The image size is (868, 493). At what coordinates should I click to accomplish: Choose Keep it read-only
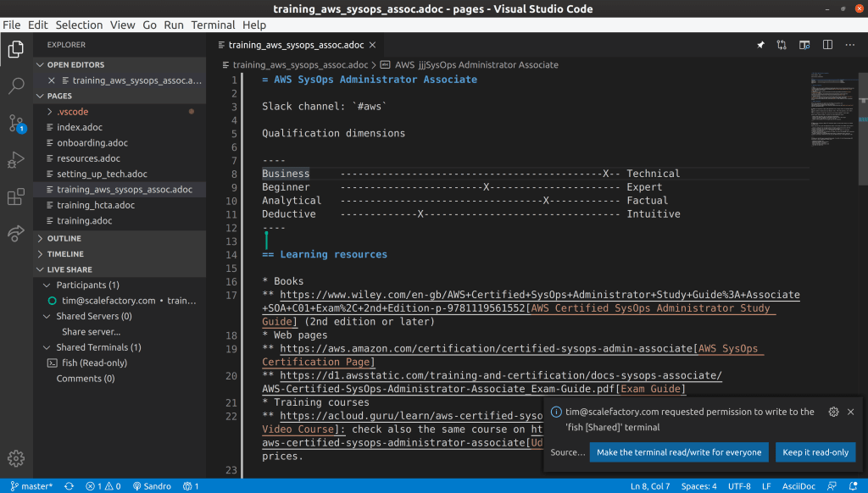point(815,452)
